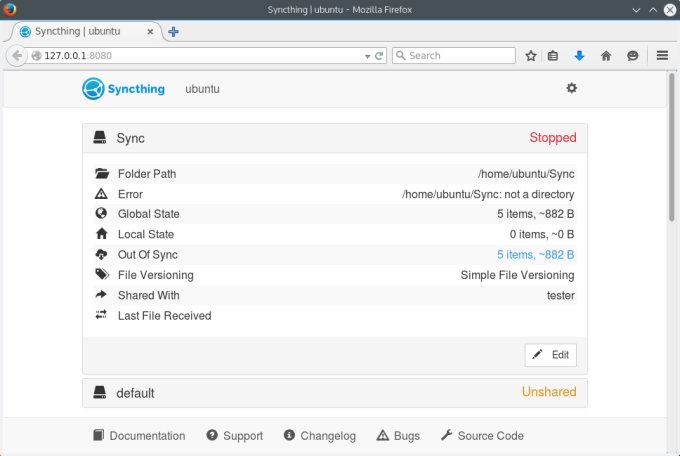The height and width of the screenshot is (456, 680).
Task: Open the Firefox hamburger menu
Action: click(x=662, y=56)
